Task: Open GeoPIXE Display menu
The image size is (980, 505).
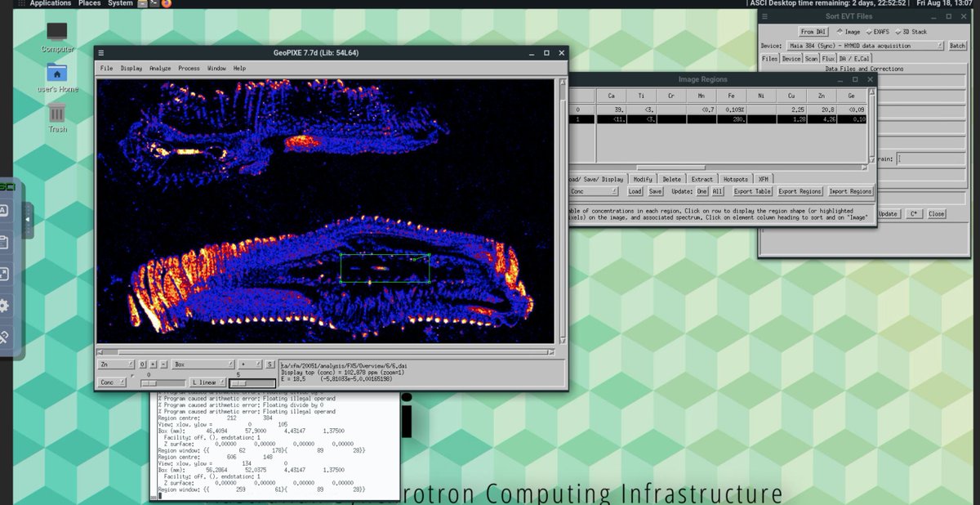Action: 131,68
